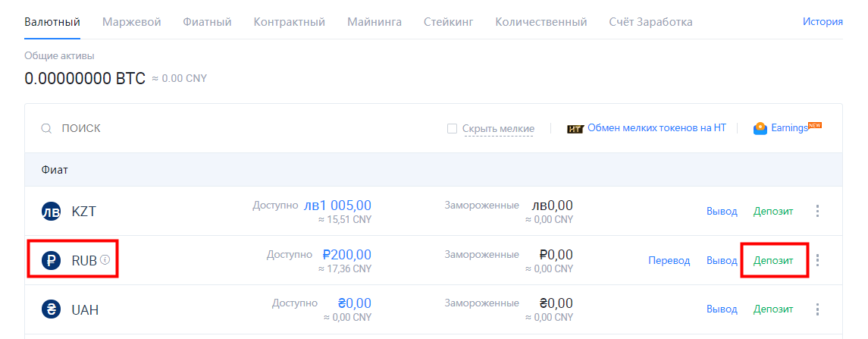
Task: Click the Earnings wallet icon
Action: tap(760, 128)
